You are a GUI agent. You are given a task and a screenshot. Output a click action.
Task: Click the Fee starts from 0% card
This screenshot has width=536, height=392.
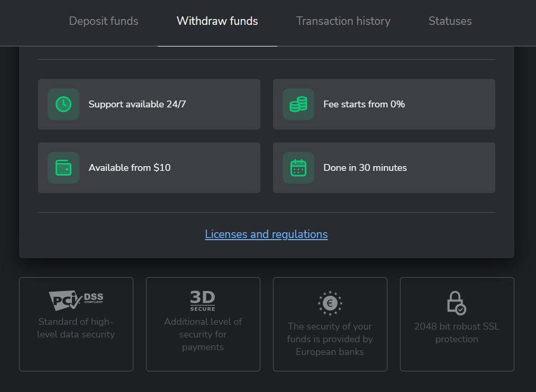tap(384, 104)
